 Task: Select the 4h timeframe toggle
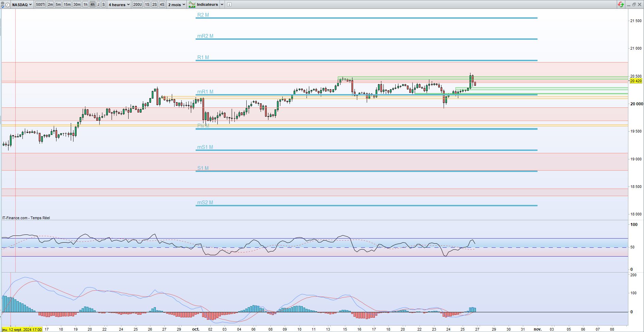point(93,4)
